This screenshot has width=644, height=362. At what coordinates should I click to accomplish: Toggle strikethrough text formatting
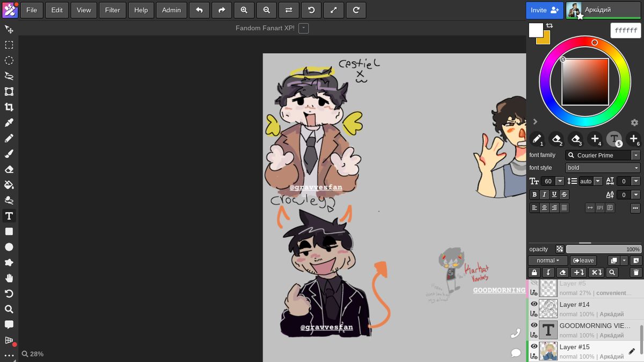coord(564,195)
